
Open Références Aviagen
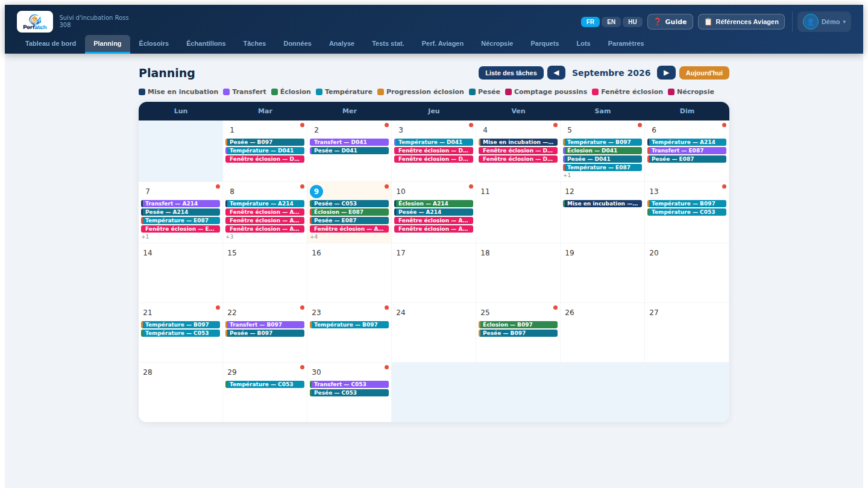741,22
